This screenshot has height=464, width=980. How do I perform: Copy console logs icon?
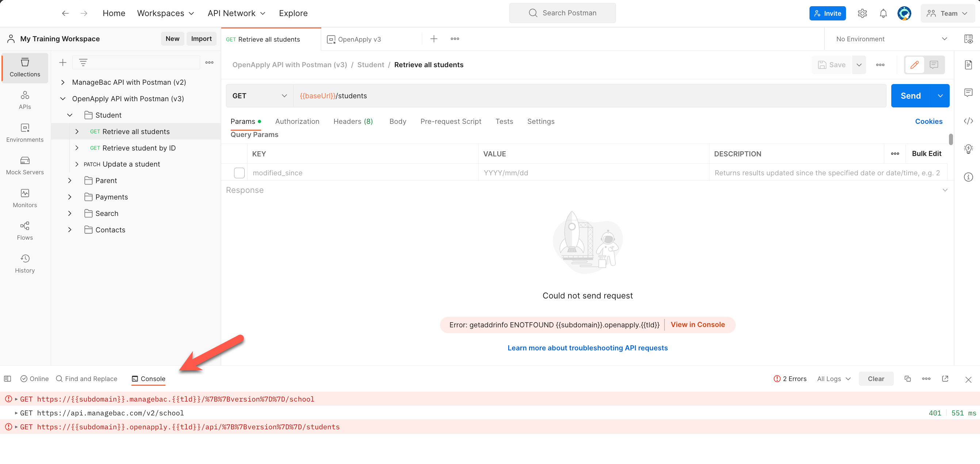[907, 379]
